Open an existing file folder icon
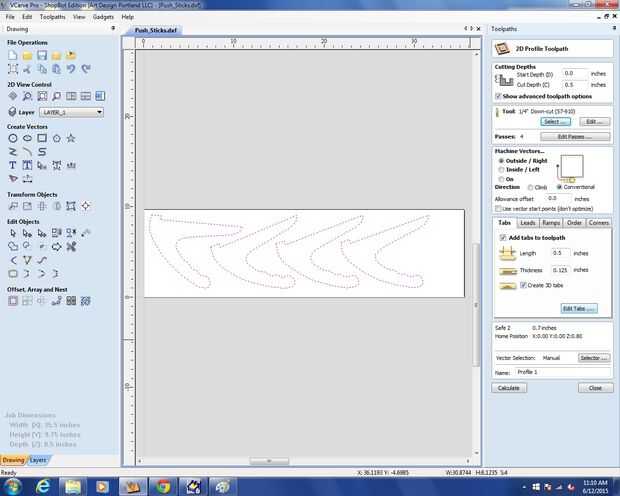This screenshot has height=496, width=620. pos(27,55)
